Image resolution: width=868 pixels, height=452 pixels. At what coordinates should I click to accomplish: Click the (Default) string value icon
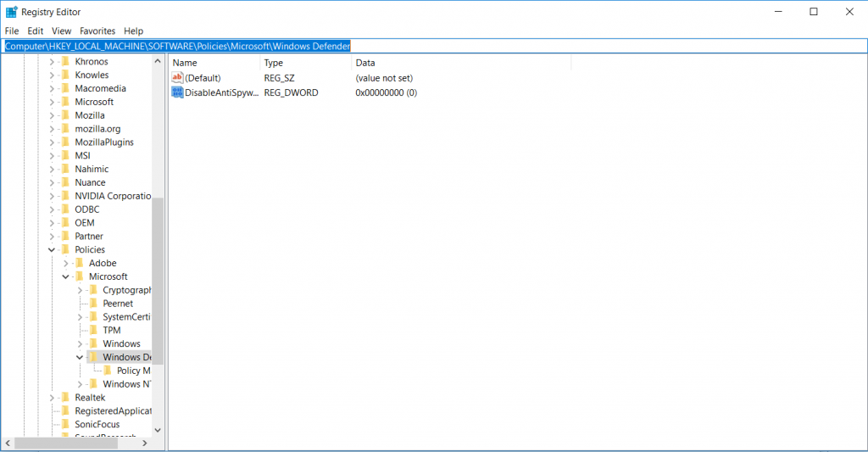pyautogui.click(x=177, y=77)
